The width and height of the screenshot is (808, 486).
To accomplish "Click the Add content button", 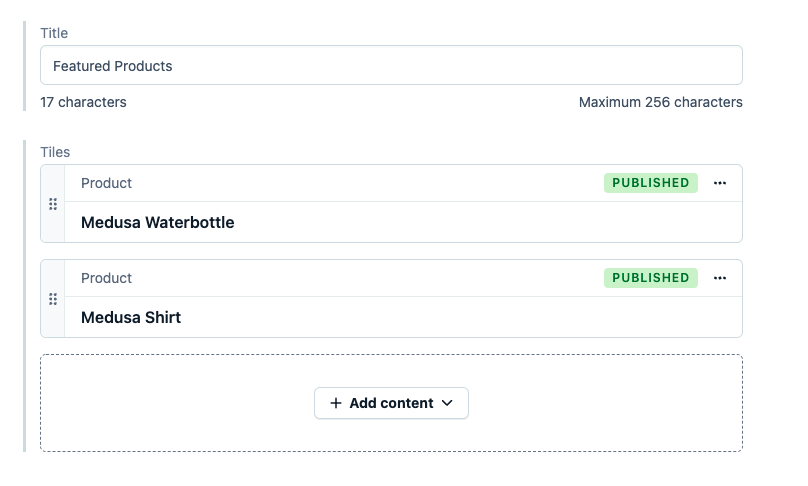I will [391, 403].
